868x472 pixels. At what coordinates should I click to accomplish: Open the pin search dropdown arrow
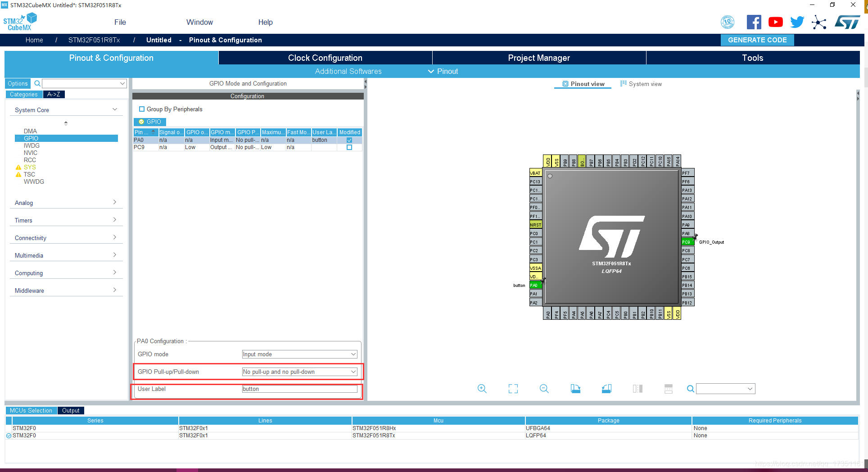pos(750,389)
